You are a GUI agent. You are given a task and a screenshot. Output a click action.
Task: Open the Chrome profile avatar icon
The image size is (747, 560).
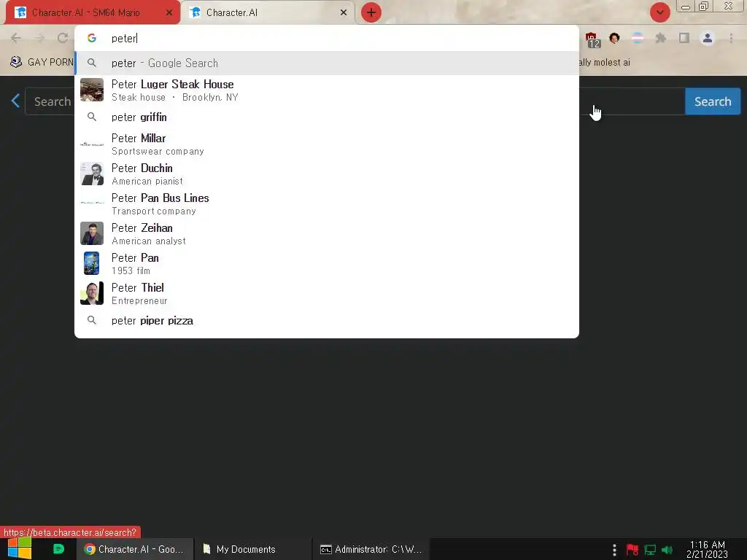708,38
